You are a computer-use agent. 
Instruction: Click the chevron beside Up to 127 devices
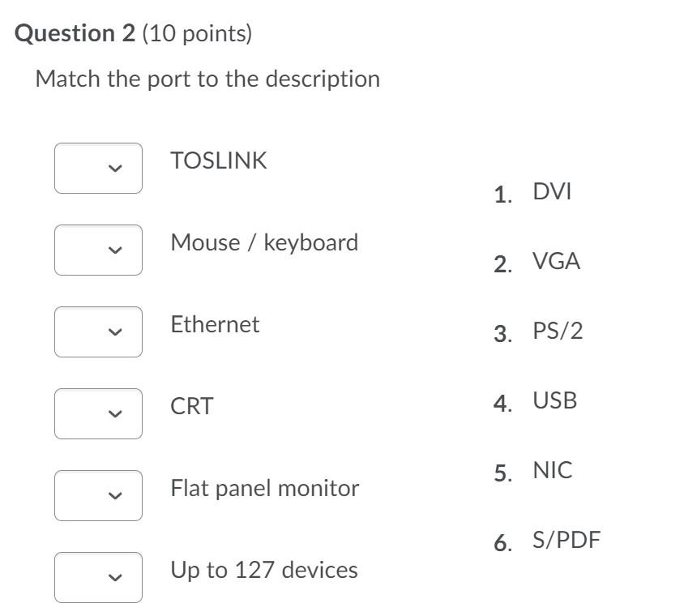(114, 577)
